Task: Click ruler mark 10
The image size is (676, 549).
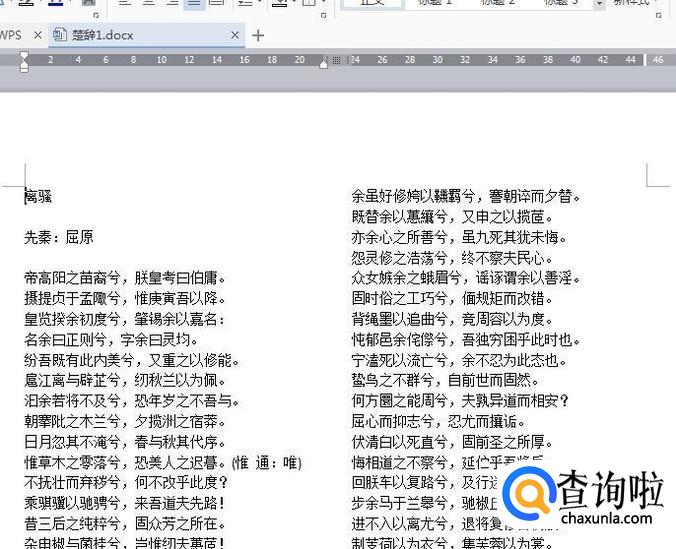Action: pyautogui.click(x=162, y=60)
